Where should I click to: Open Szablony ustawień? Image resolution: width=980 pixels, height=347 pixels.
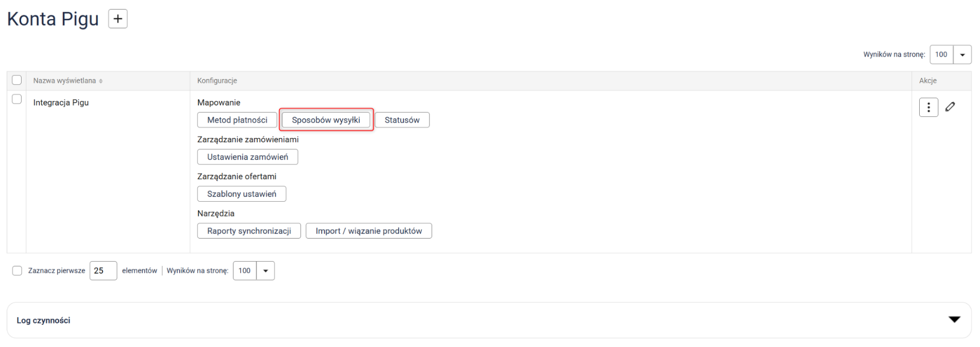click(x=241, y=194)
